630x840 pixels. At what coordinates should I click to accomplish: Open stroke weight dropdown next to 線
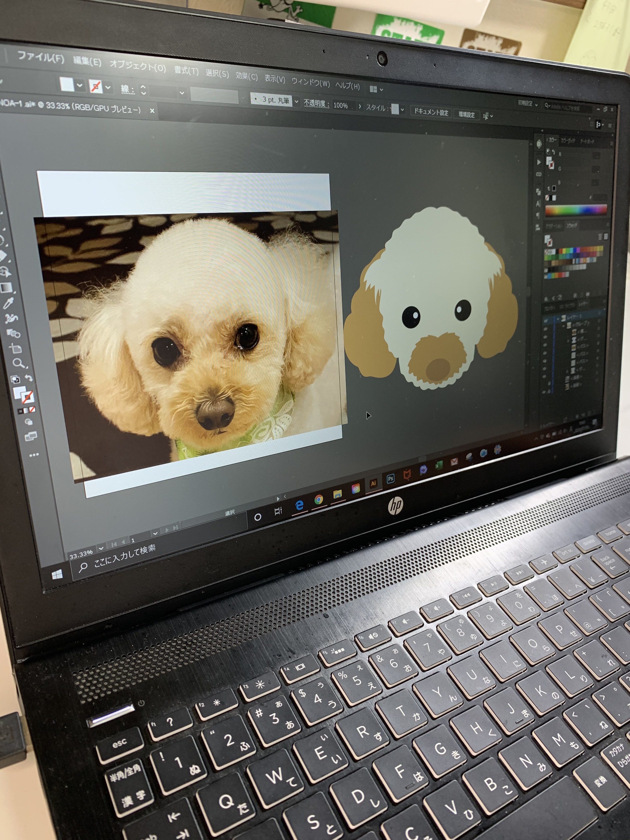click(181, 93)
